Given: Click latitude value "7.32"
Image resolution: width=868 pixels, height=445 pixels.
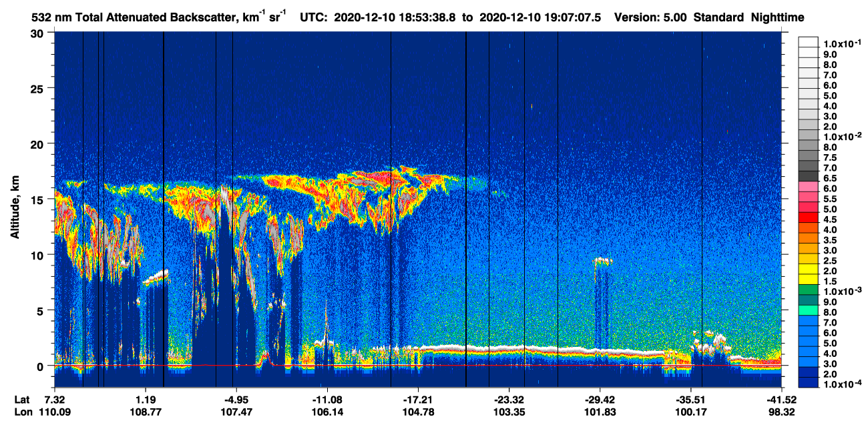Looking at the screenshot, I should pyautogui.click(x=54, y=400).
